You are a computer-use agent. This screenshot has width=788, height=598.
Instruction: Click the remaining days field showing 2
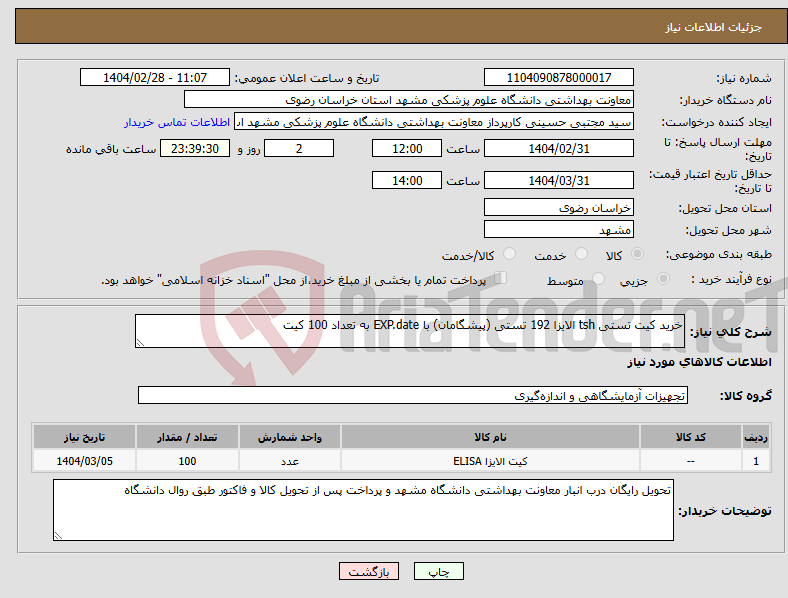pos(299,149)
